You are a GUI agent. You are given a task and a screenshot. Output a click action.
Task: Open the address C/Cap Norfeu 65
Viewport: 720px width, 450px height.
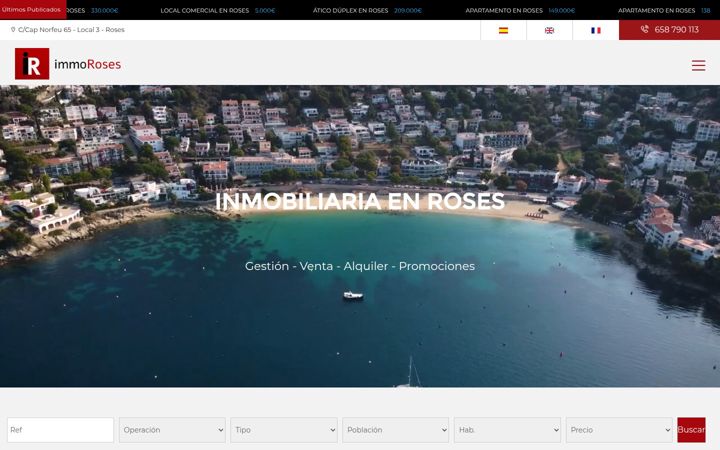click(71, 29)
